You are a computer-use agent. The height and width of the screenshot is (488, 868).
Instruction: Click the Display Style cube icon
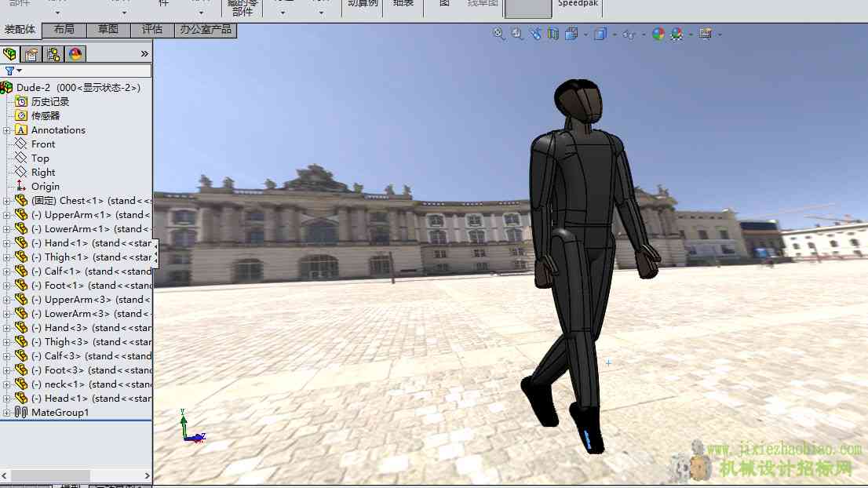tap(600, 34)
